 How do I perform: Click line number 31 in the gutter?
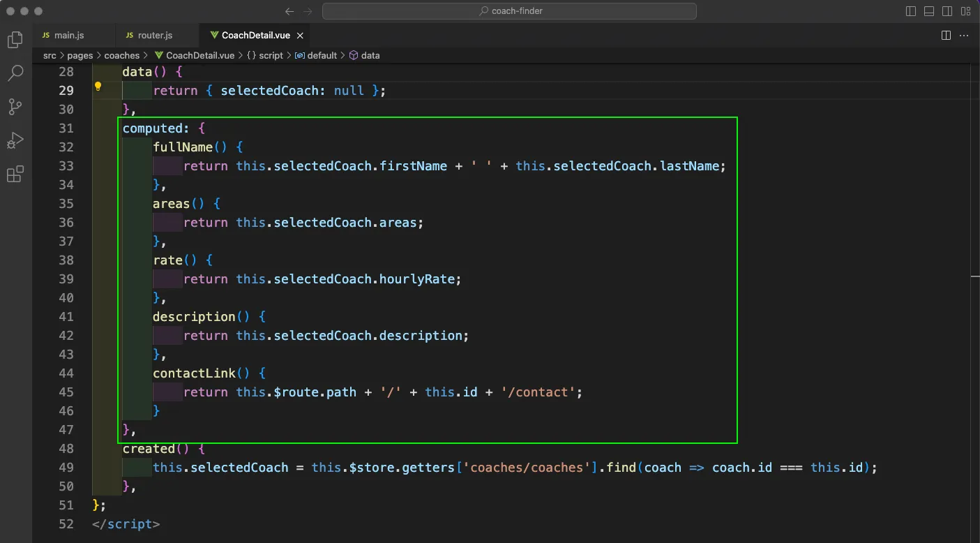coord(66,128)
